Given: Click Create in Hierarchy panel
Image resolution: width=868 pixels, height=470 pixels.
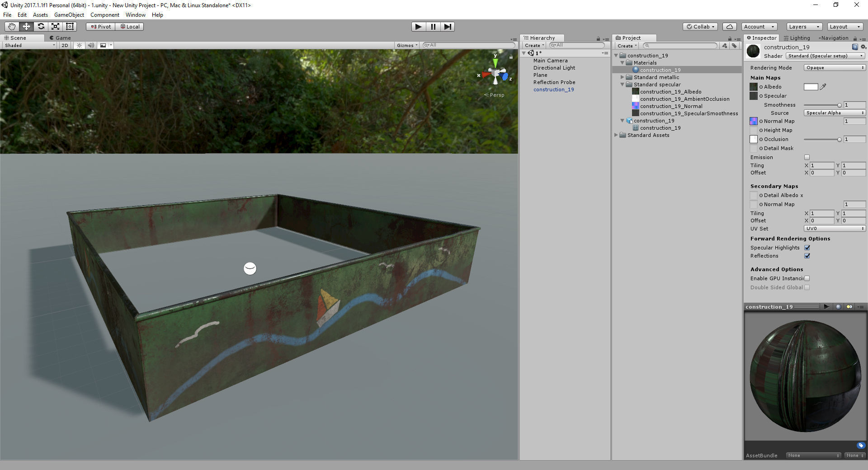Looking at the screenshot, I should tap(534, 46).
